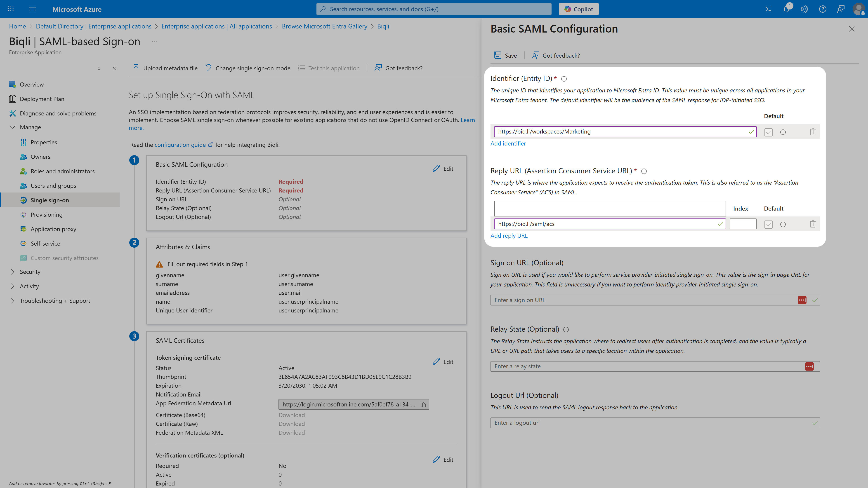
Task: Open Cloud Shell from top bar
Action: point(768,9)
